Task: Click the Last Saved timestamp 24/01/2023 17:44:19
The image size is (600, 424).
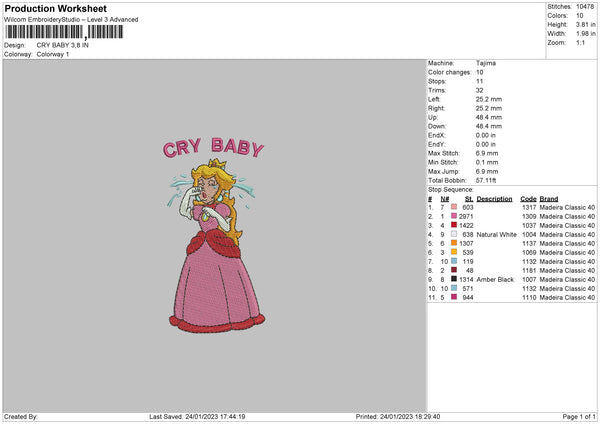Action: pyautogui.click(x=215, y=416)
